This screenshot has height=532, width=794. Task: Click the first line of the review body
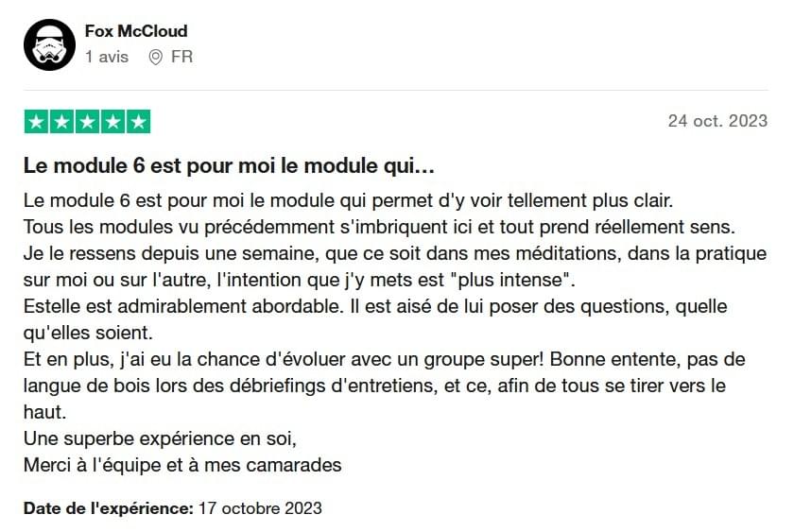pyautogui.click(x=349, y=201)
